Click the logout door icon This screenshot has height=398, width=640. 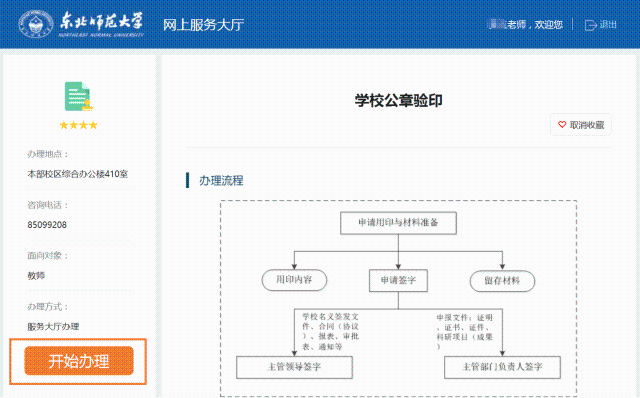point(590,25)
